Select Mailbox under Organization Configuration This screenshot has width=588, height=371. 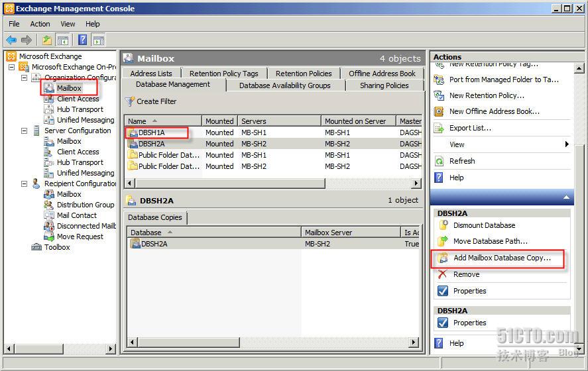pyautogui.click(x=69, y=88)
